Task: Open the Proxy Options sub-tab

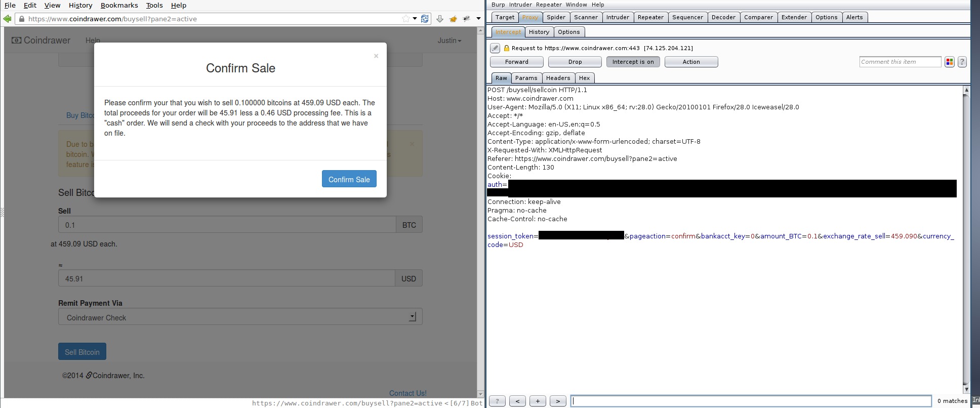Action: pyautogui.click(x=569, y=32)
